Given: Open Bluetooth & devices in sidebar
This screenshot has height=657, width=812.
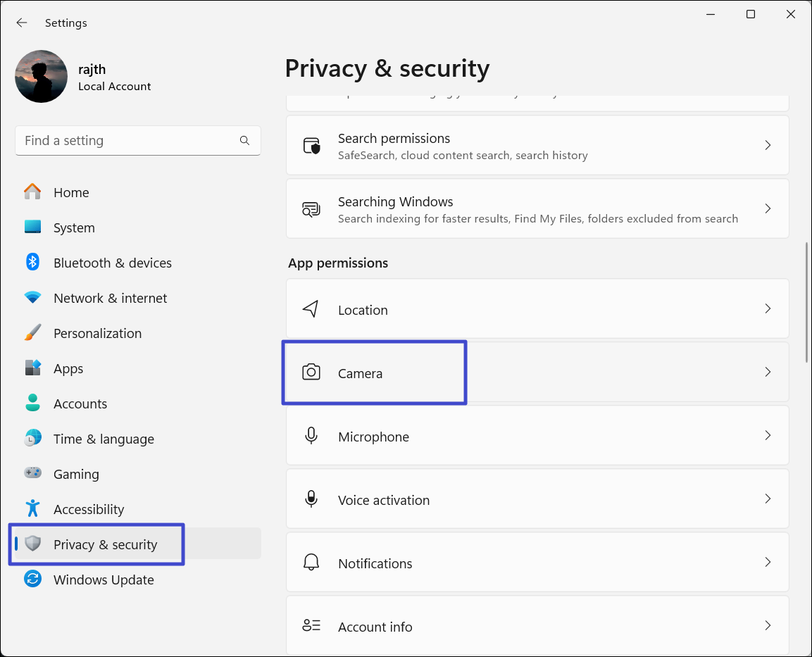Looking at the screenshot, I should coord(112,263).
